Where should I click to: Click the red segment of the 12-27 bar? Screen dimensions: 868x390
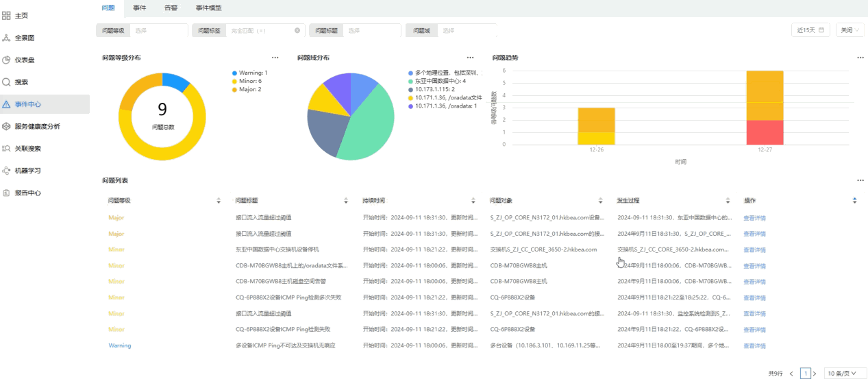click(765, 132)
